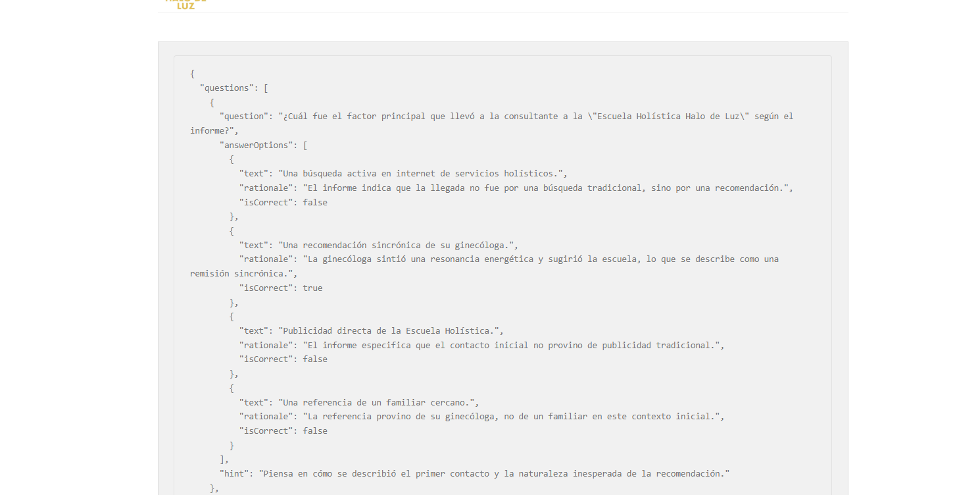Click the Halo de Luz logo
This screenshot has height=495, width=980.
coord(185,4)
